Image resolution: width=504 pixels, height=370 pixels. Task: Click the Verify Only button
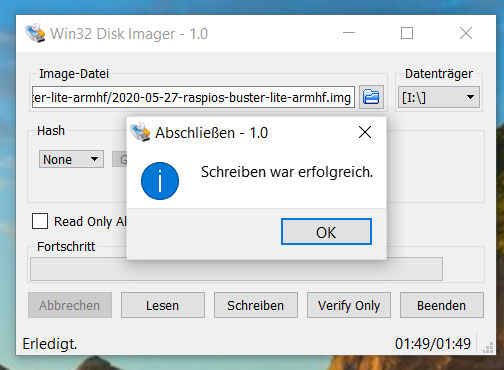point(349,305)
